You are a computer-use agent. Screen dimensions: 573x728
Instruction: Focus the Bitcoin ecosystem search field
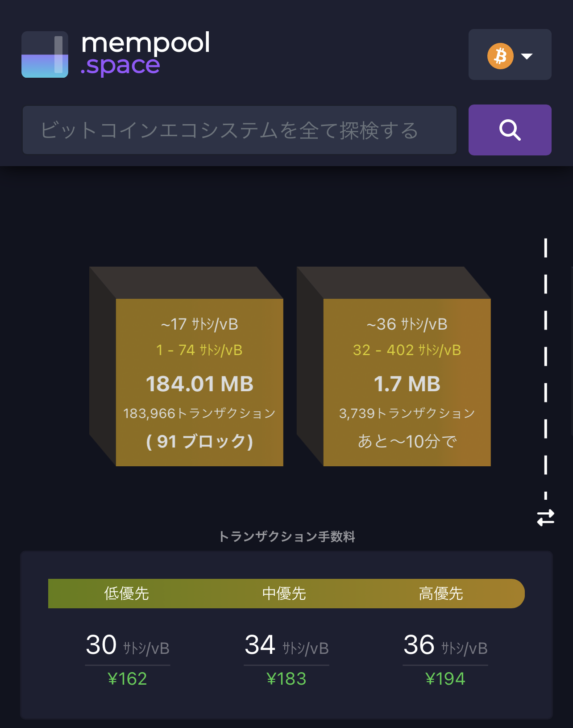click(239, 130)
